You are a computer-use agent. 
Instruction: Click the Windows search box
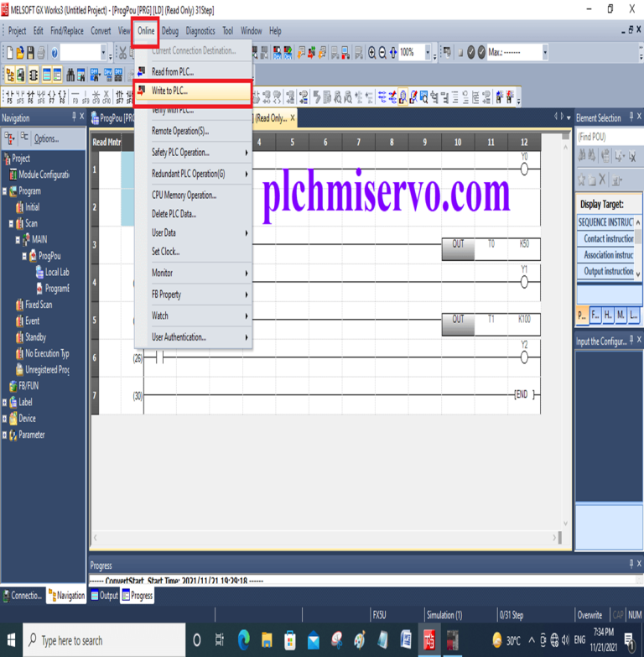point(104,640)
